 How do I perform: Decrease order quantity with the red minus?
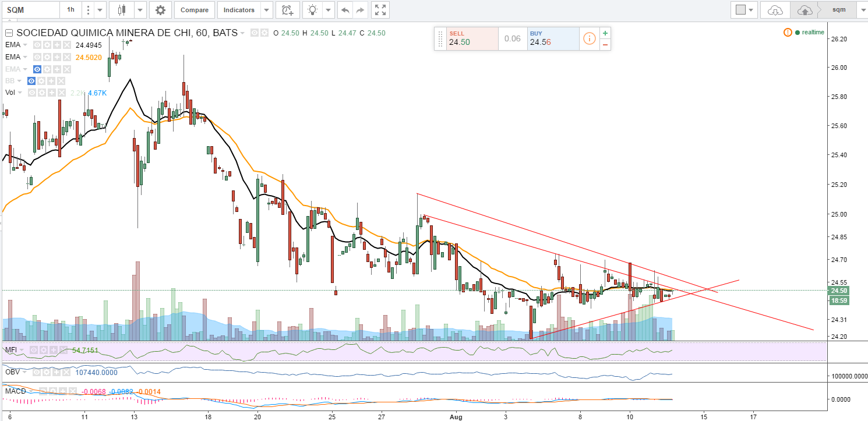coord(605,44)
